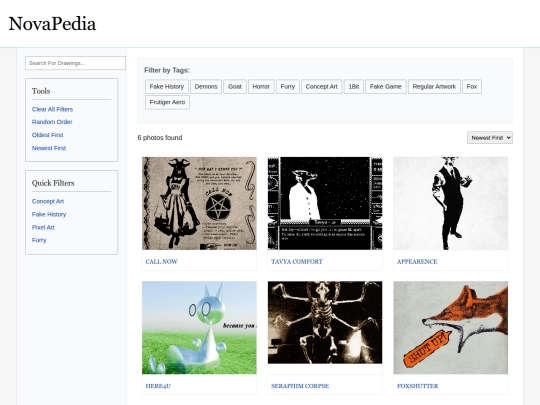
Task: Apply the Pixel Art quick filter
Action: [43, 227]
